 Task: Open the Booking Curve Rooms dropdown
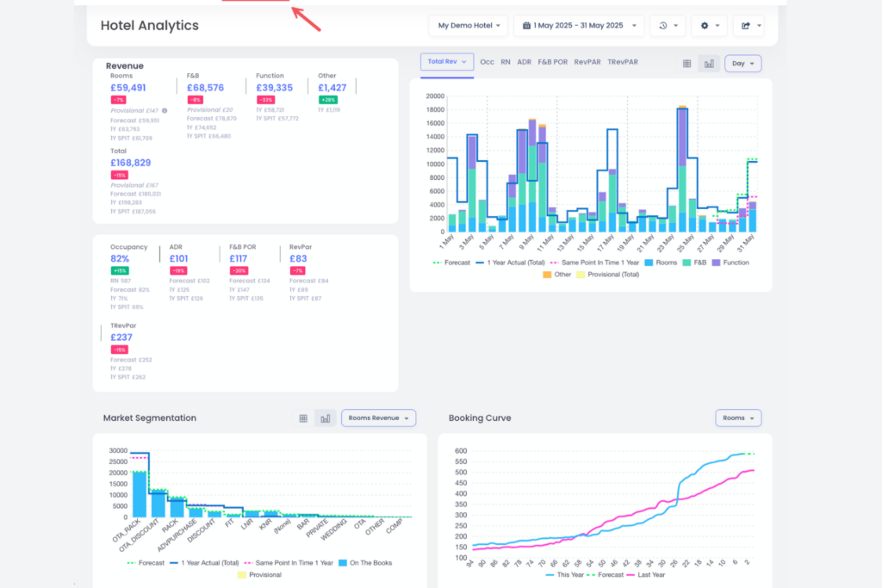click(x=738, y=418)
